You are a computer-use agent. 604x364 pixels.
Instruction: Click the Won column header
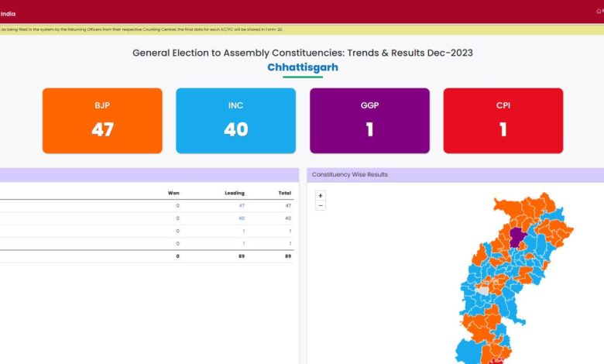[x=173, y=193]
